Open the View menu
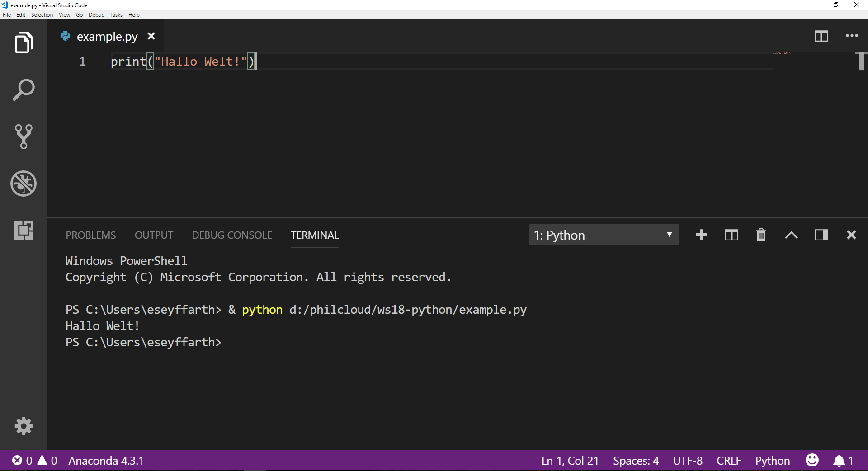Image resolution: width=868 pixels, height=471 pixels. tap(65, 15)
